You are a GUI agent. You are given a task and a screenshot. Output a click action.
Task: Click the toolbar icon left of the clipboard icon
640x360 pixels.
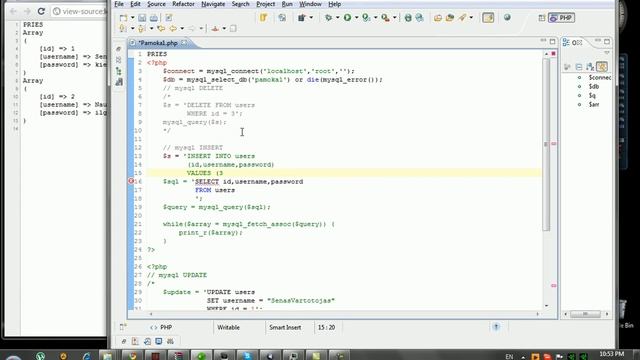(x=282, y=18)
